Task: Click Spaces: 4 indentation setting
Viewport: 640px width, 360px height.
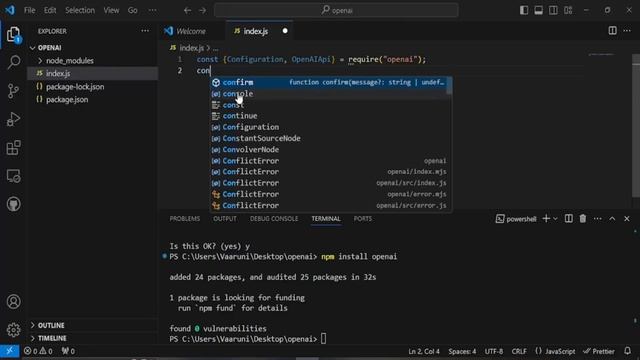Action: 462,351
